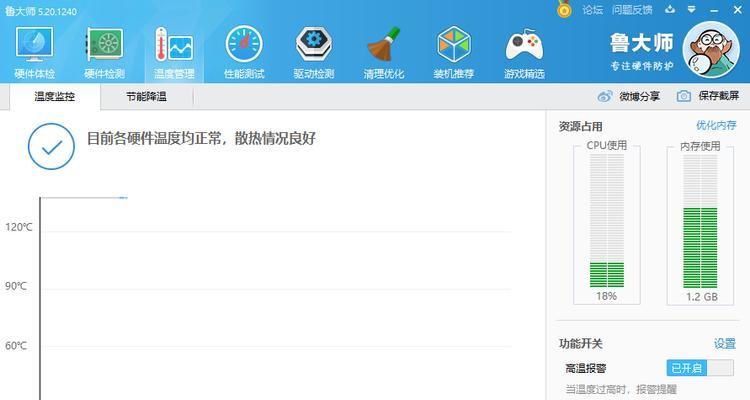This screenshot has height=400, width=750.
Task: Switch to the 温度监控 tab
Action: click(x=55, y=97)
